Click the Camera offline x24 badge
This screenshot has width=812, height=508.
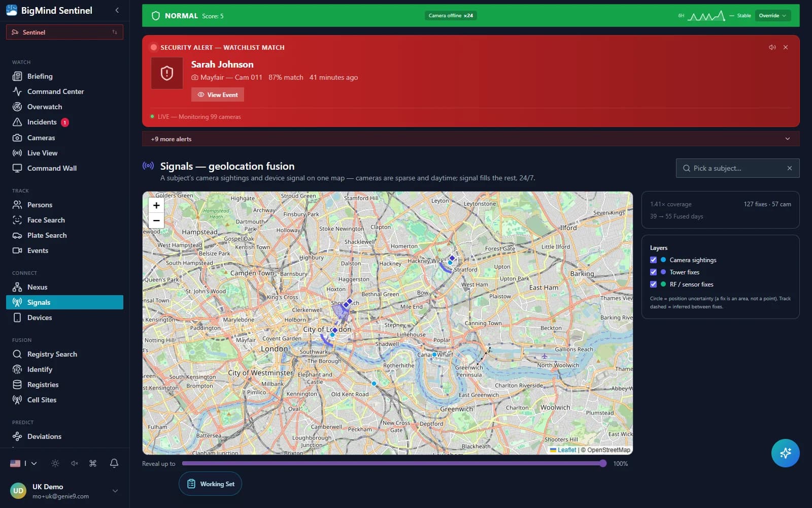coord(451,16)
